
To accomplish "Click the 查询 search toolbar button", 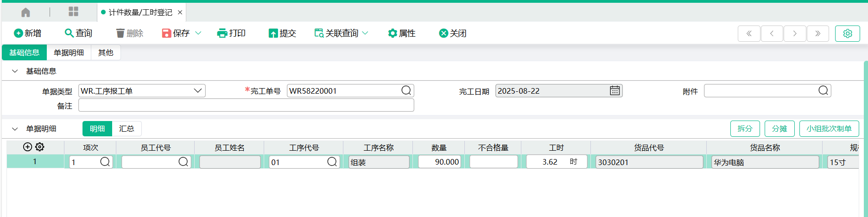I will [79, 33].
